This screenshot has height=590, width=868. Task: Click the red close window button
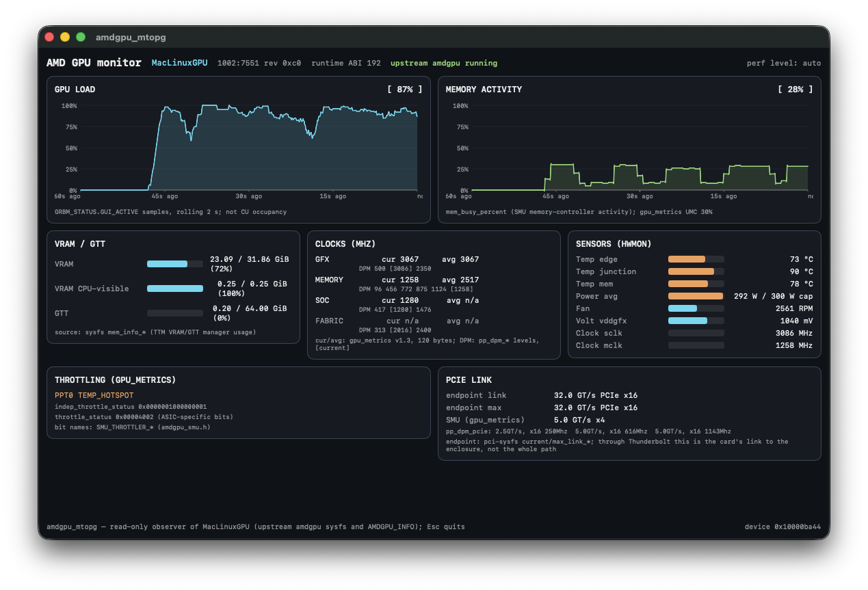coord(49,37)
